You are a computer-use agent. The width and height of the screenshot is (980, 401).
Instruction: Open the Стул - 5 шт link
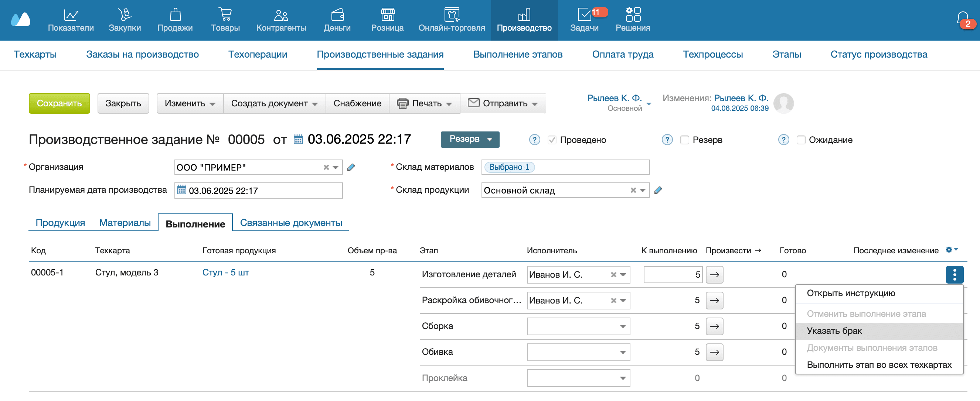tap(225, 273)
